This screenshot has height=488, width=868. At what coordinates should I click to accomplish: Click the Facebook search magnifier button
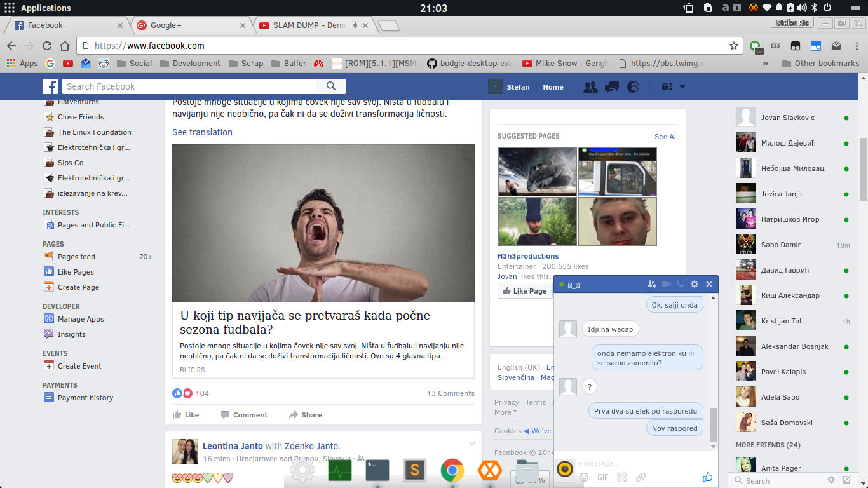(x=331, y=86)
